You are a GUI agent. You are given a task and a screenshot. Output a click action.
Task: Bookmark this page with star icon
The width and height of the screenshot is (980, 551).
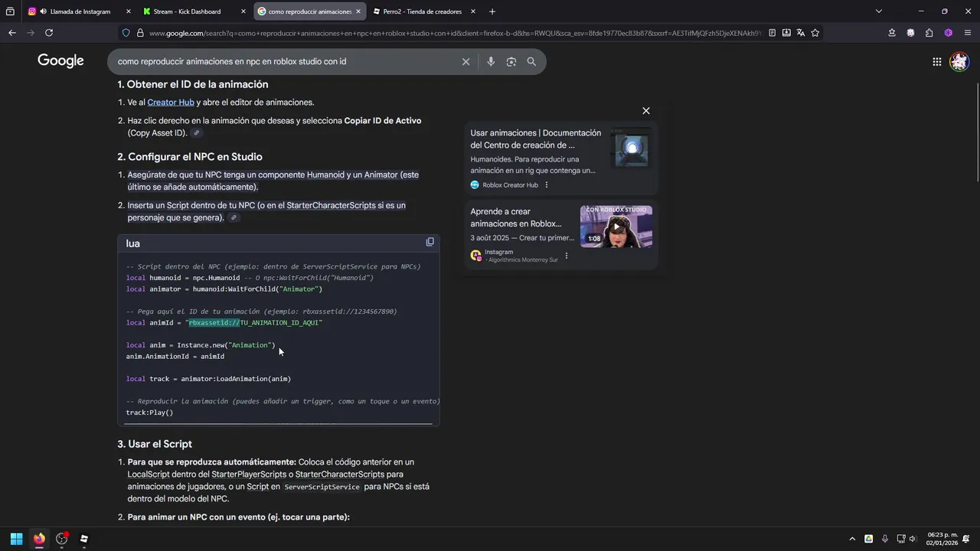point(815,33)
